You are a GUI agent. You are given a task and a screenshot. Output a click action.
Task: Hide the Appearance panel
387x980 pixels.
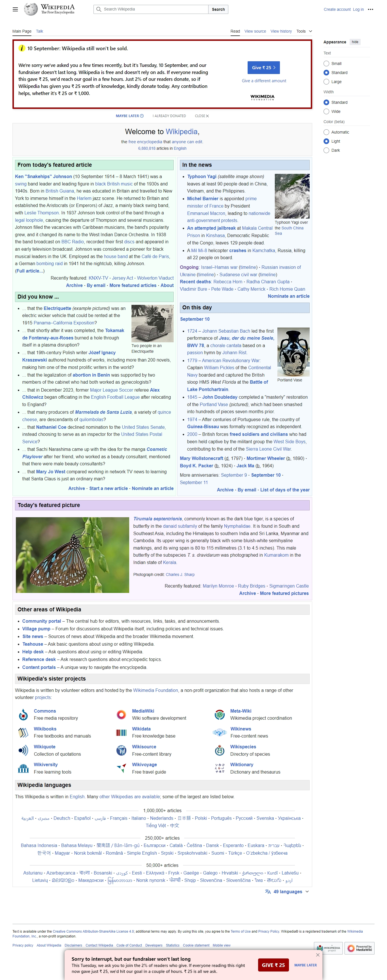(355, 42)
